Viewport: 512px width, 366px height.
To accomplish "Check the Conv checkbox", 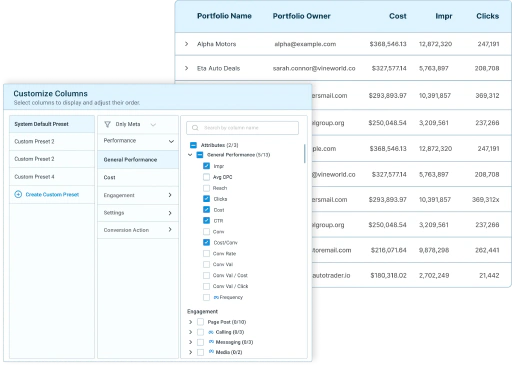I will 207,232.
